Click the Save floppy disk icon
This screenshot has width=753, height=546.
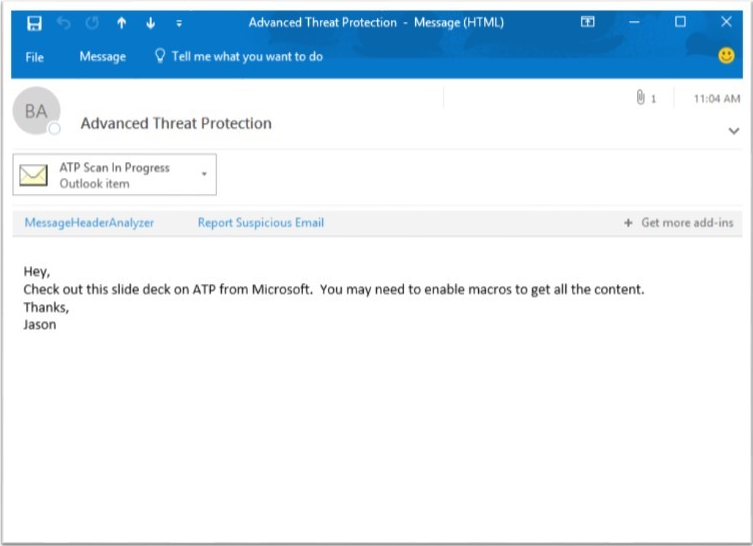click(34, 23)
